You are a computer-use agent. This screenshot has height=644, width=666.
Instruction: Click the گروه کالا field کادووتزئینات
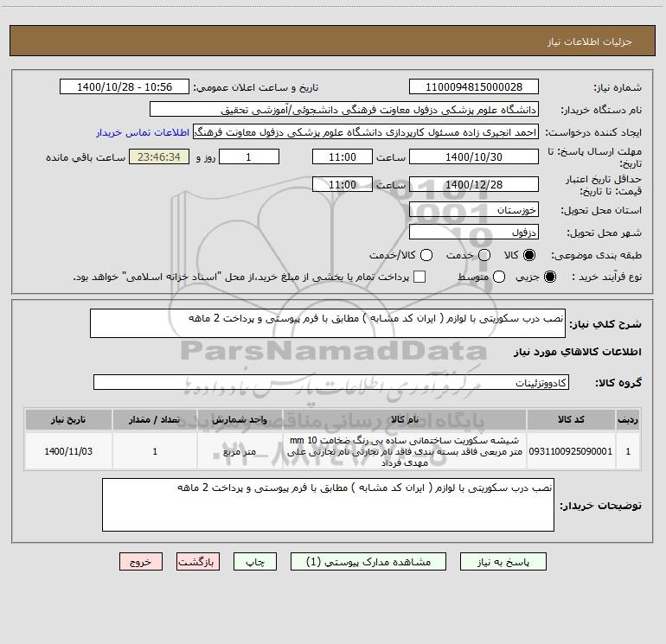coord(331,382)
